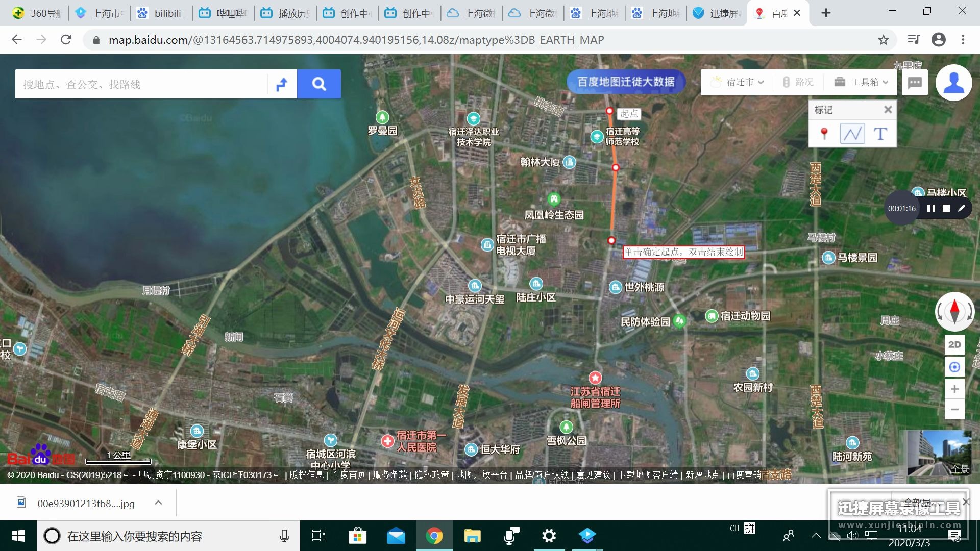The width and height of the screenshot is (980, 551).
Task: Pause the screen recording
Action: click(x=931, y=208)
